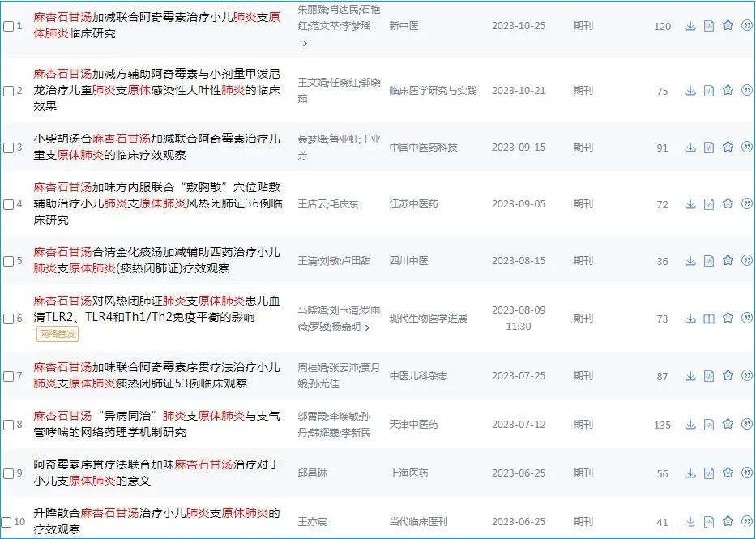The image size is (756, 539).
Task: Select result 9 checkbox
Action: [x=9, y=474]
